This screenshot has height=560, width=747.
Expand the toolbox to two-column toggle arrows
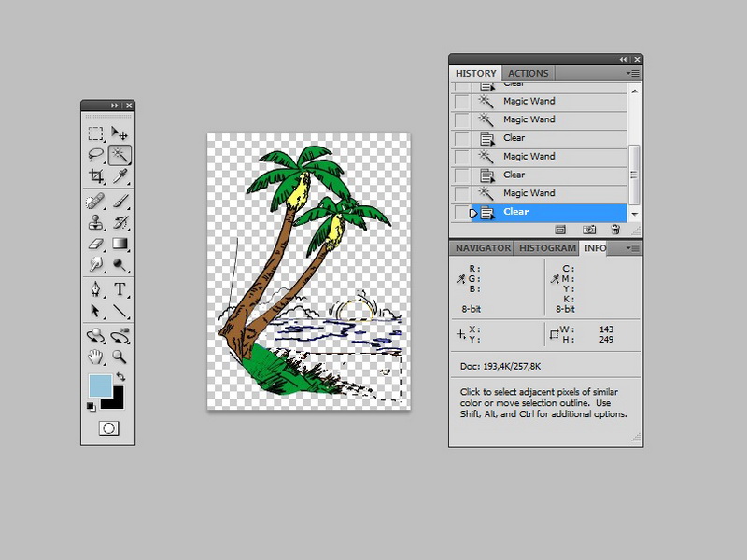(114, 105)
